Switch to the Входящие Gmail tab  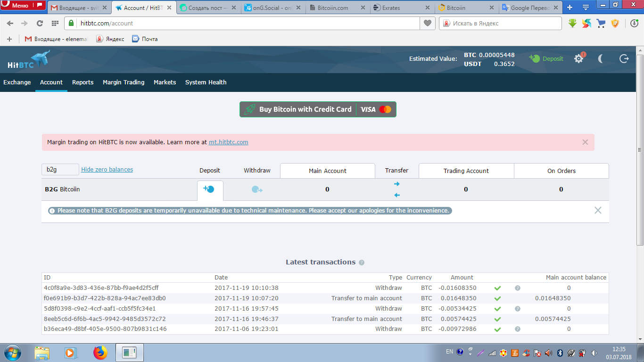tap(80, 8)
